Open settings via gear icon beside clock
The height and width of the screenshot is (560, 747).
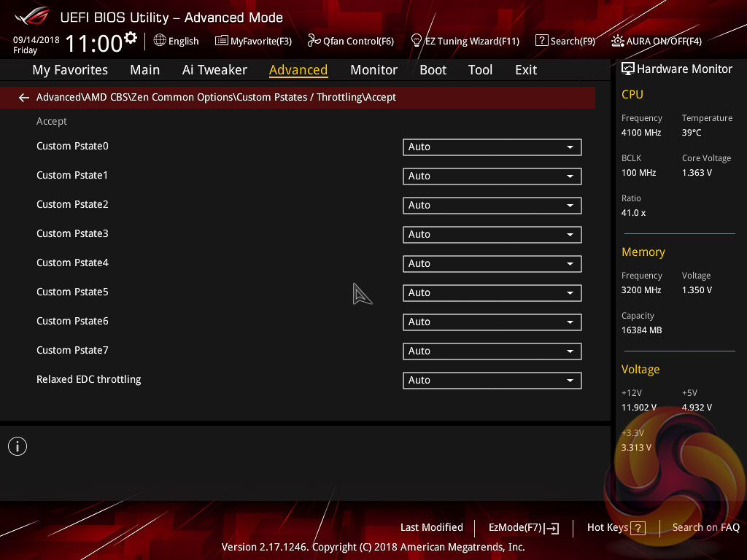pos(131,38)
